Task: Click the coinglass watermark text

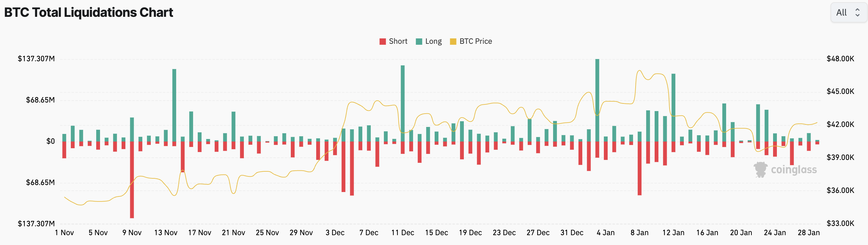Action: (793, 169)
